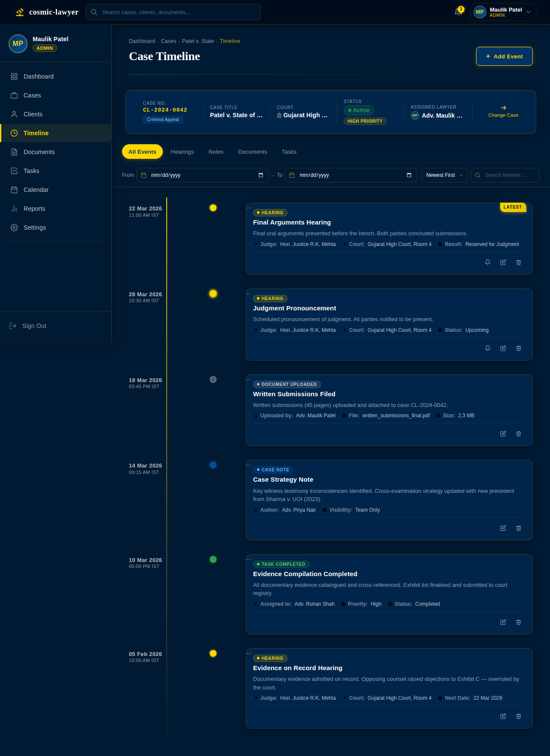Sign out of the account
Viewport: 550px width, 756px height.
[x=28, y=326]
